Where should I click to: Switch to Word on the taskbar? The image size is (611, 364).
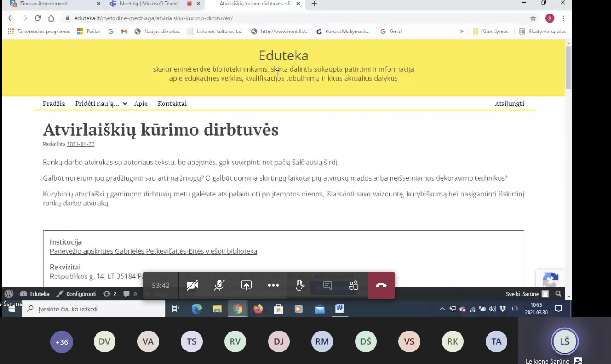[340, 309]
